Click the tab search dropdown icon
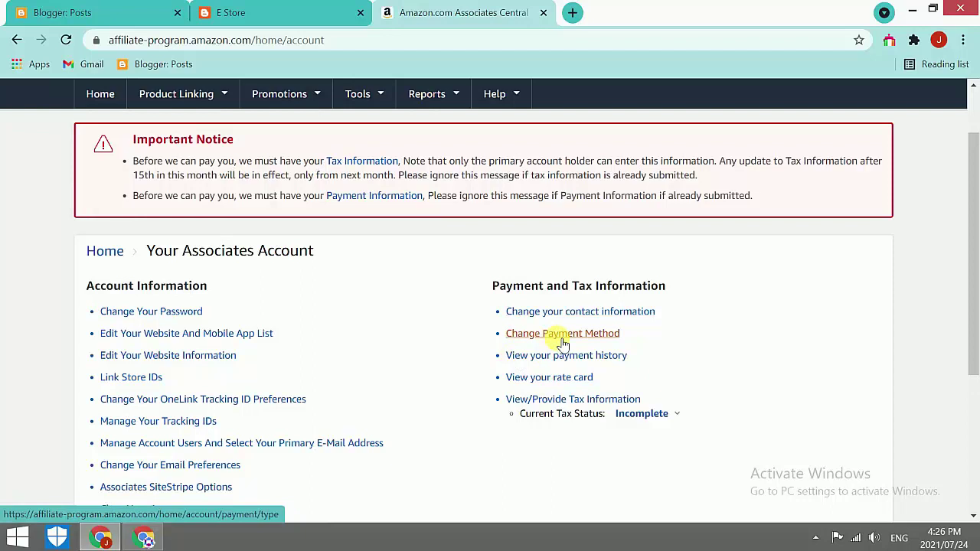Screen dimensions: 980x551 click(x=884, y=12)
